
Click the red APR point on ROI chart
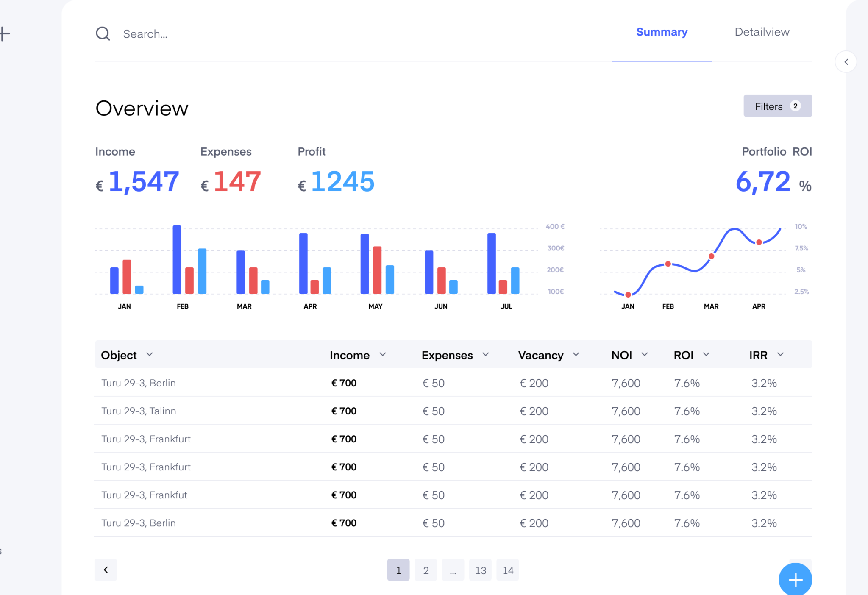pyautogui.click(x=759, y=242)
